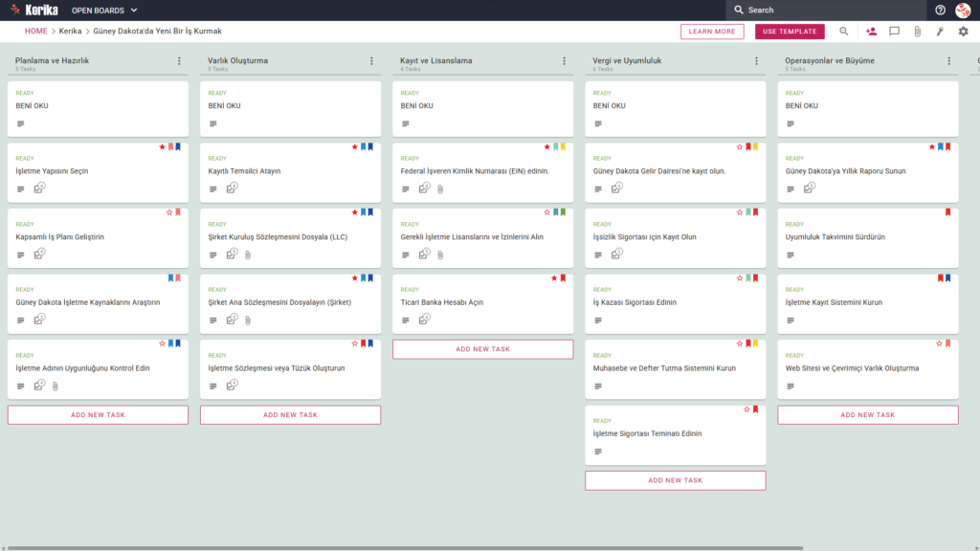The image size is (980, 551).
Task: Click the help question mark icon
Action: pyautogui.click(x=940, y=10)
